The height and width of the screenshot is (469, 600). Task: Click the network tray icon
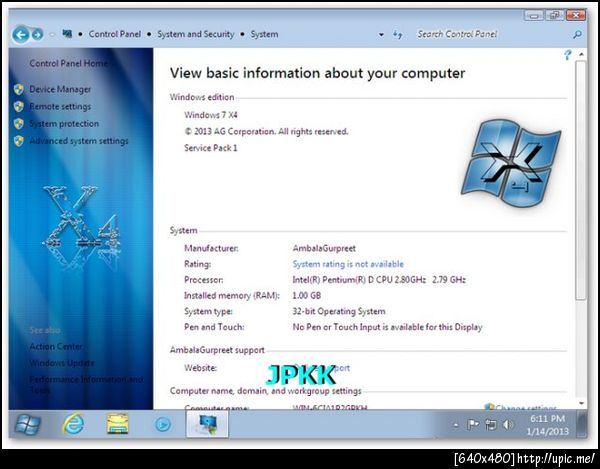[491, 425]
